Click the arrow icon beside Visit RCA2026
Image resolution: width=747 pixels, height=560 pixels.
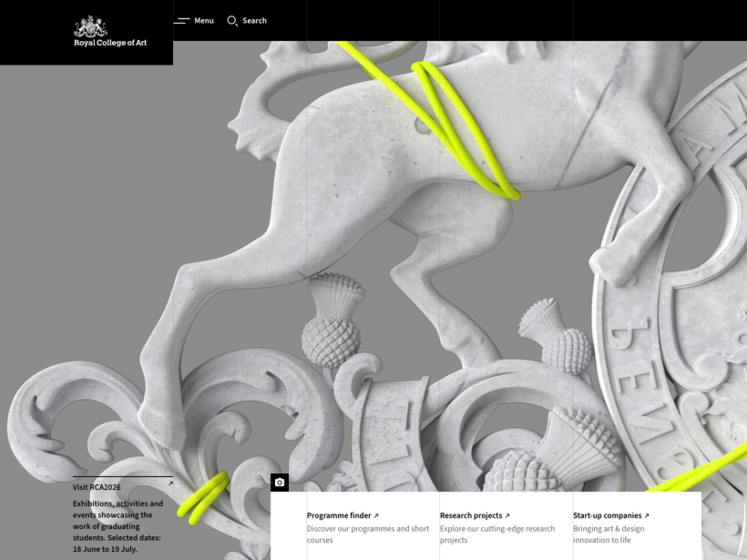point(170,484)
